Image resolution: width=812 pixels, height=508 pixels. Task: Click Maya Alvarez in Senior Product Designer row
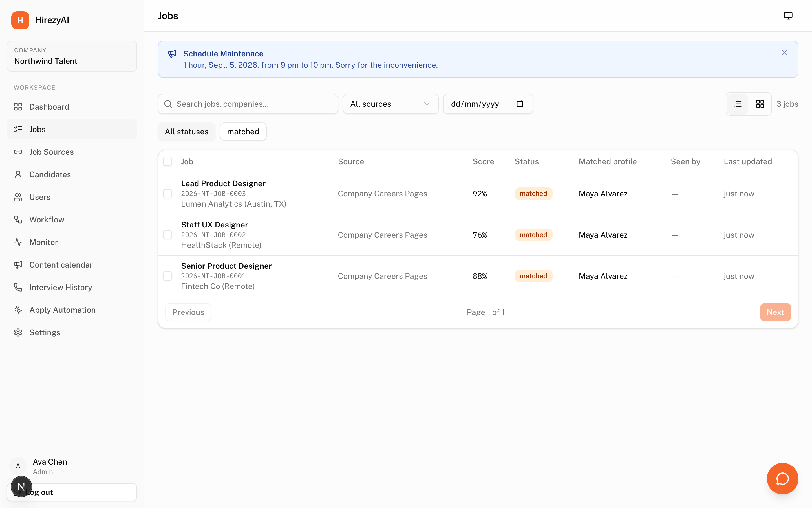click(603, 276)
